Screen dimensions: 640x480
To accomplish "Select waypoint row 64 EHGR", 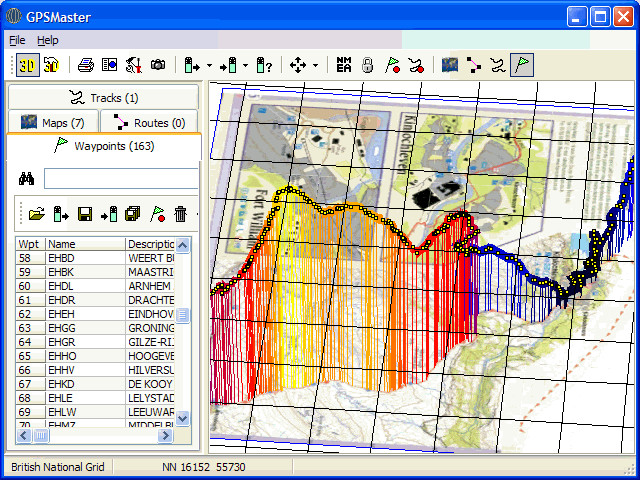I will 96,342.
